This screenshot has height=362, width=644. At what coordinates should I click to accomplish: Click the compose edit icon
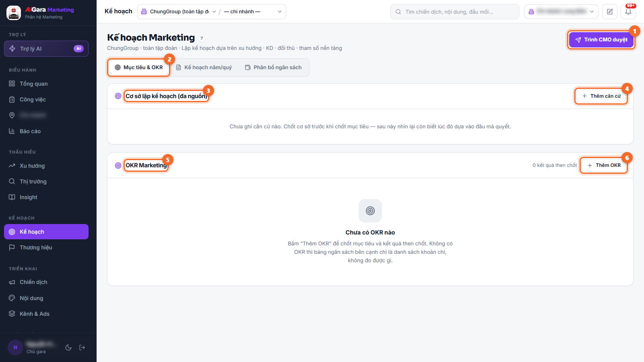pos(610,12)
